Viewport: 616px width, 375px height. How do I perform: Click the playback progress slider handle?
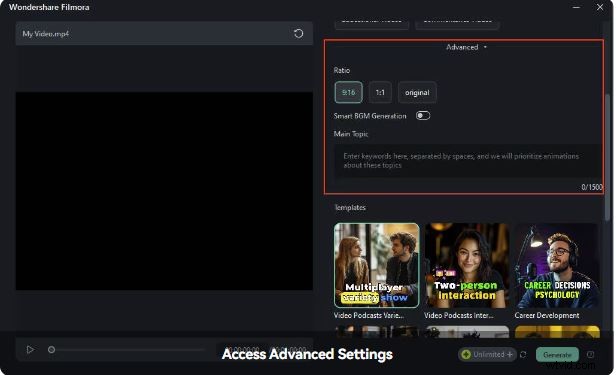click(51, 349)
